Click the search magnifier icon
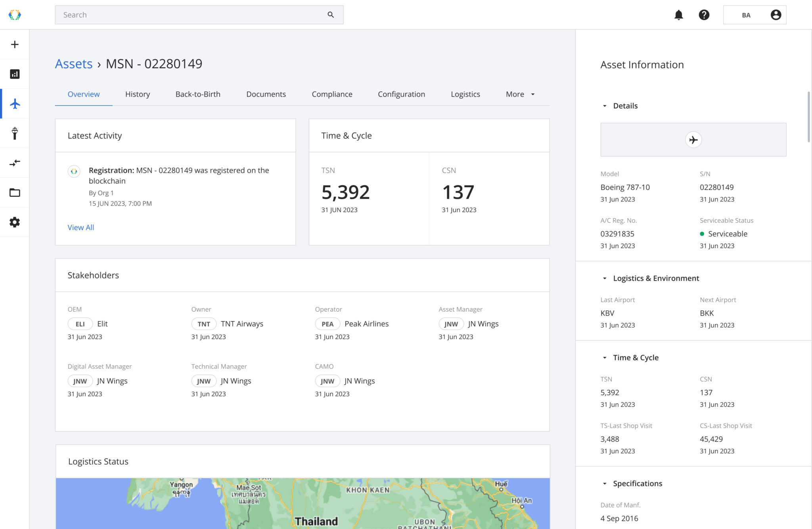This screenshot has width=812, height=529. (331, 15)
